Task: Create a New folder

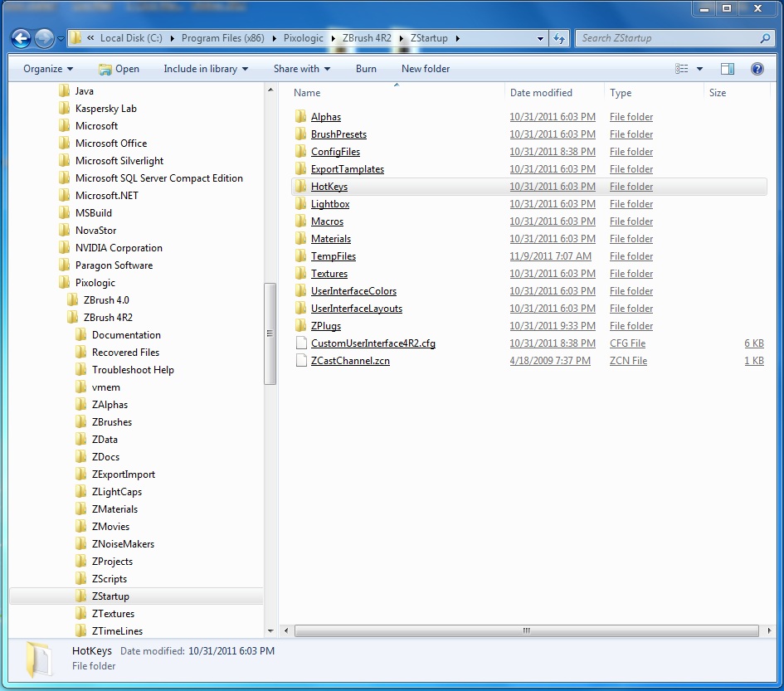Action: point(426,69)
